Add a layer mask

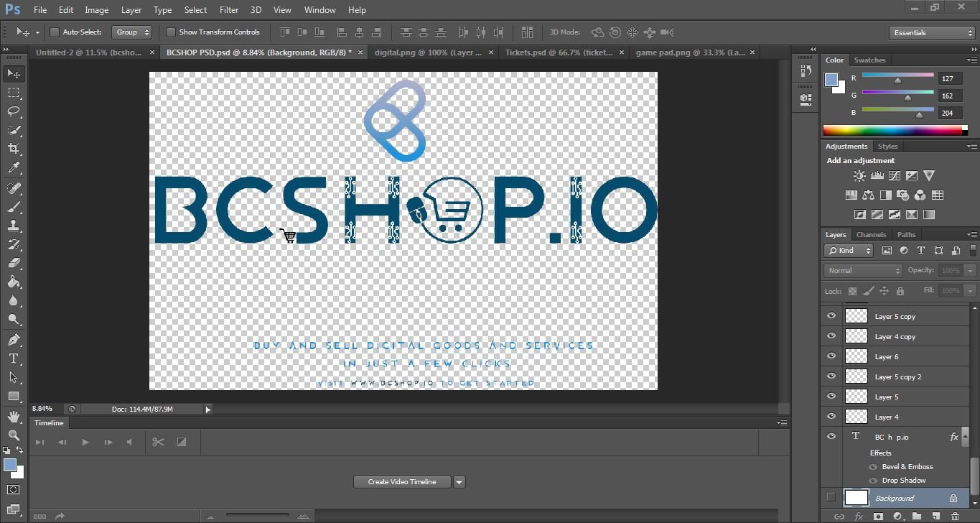point(878,516)
